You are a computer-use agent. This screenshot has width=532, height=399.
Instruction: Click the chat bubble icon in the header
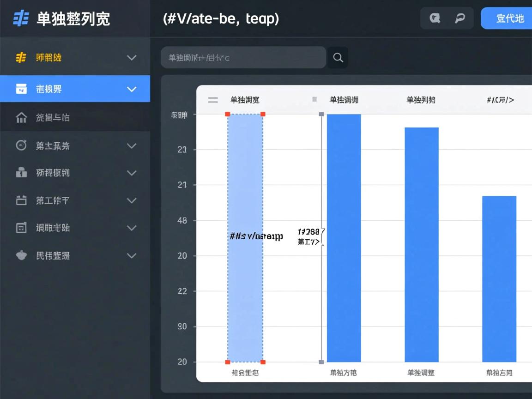[435, 18]
